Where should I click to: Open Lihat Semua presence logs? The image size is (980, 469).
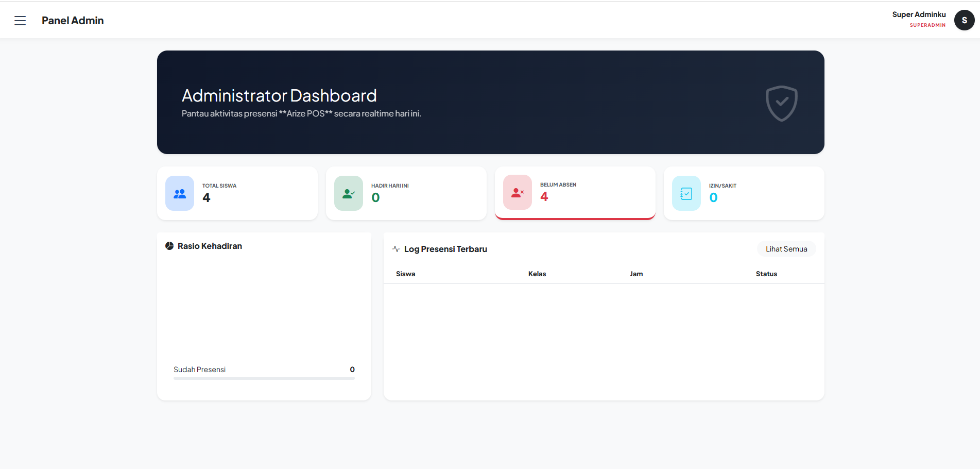coord(786,248)
